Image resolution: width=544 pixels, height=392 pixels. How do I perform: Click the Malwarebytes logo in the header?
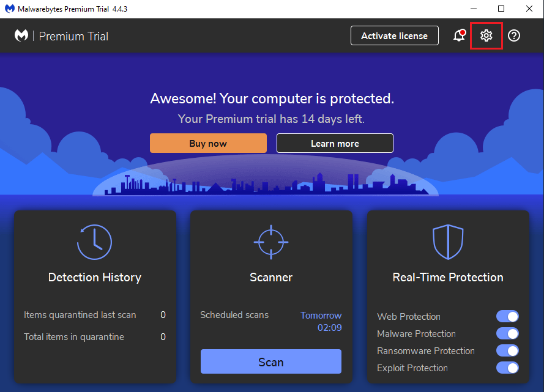21,35
